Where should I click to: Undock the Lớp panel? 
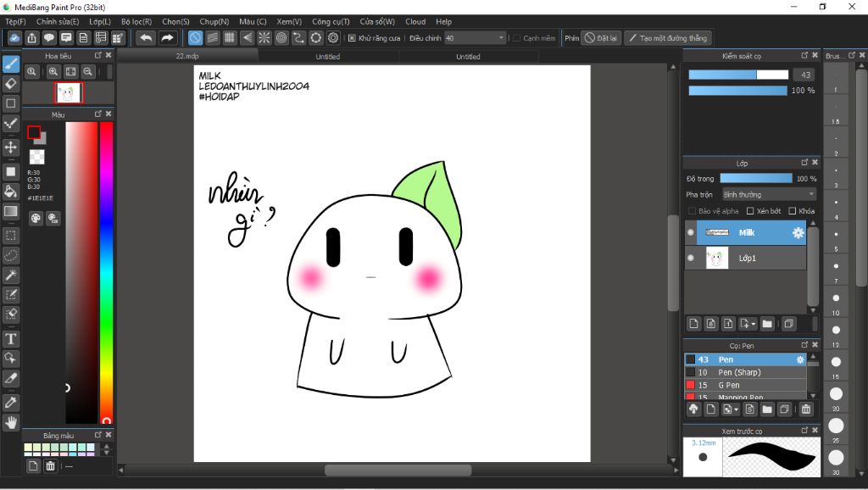804,163
